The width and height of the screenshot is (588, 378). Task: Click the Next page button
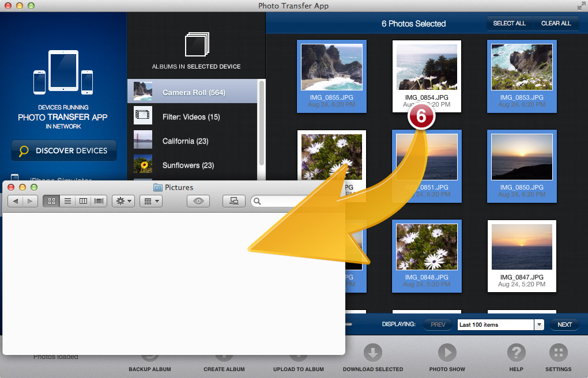(564, 325)
